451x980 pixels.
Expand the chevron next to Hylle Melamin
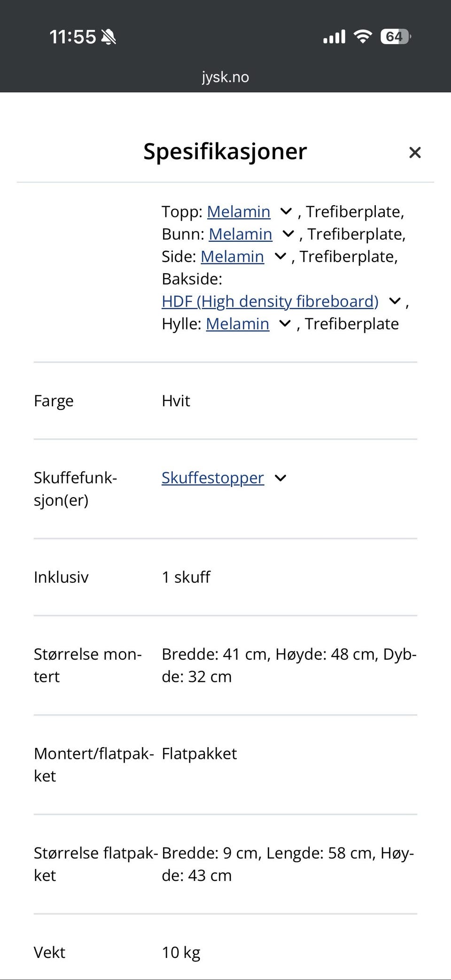pos(285,324)
